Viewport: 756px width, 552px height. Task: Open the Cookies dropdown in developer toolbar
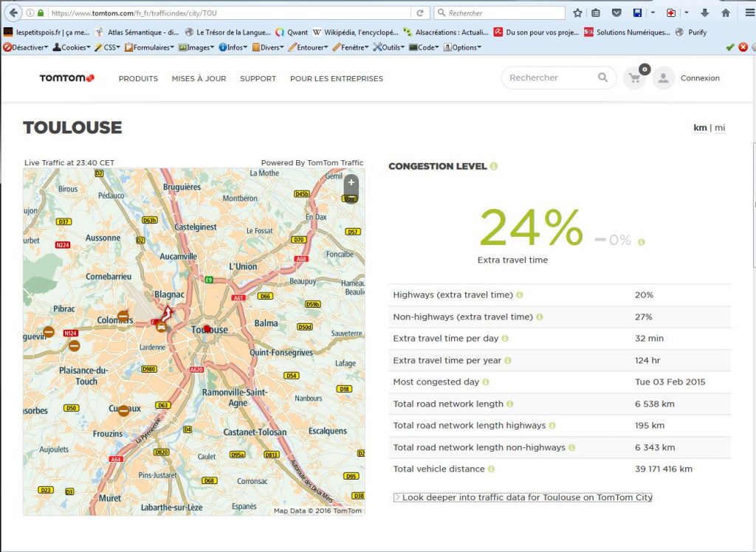[x=72, y=47]
